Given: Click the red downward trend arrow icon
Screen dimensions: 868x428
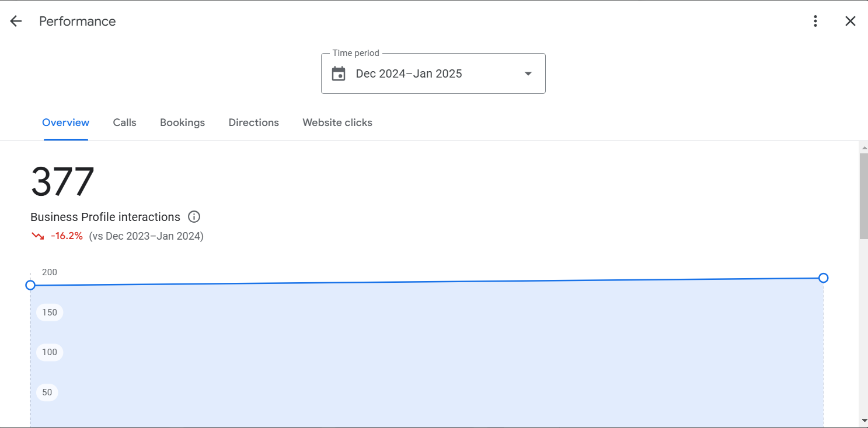Looking at the screenshot, I should point(38,236).
